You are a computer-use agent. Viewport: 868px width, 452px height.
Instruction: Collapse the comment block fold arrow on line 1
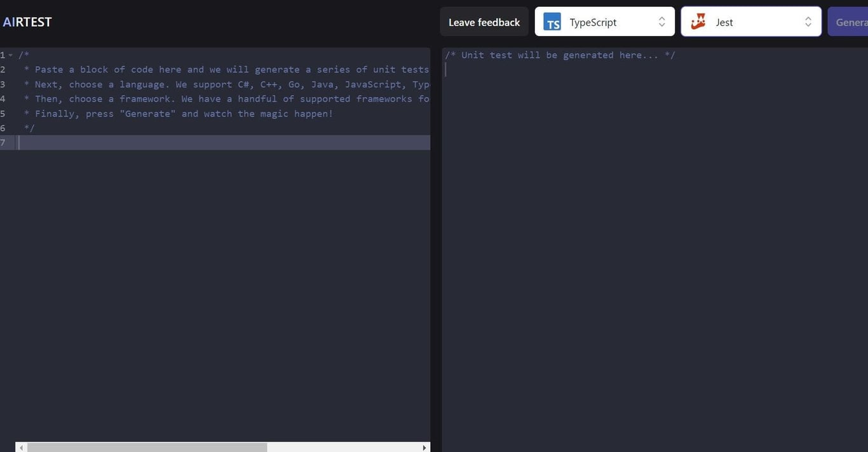11,55
